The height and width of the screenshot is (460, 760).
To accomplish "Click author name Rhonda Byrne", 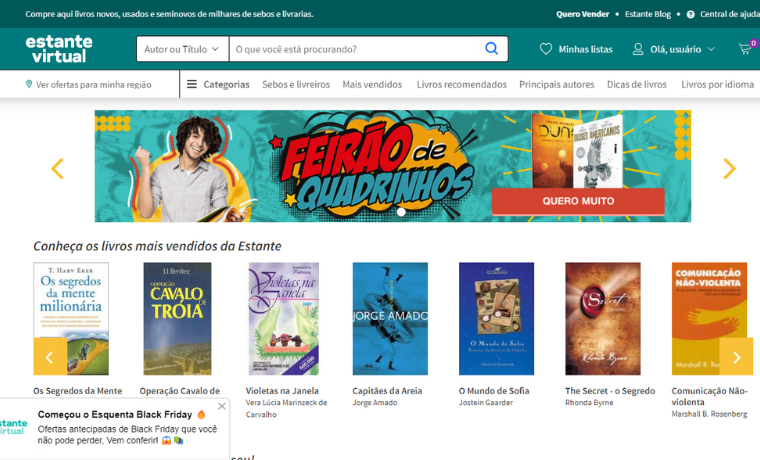I will pos(589,402).
